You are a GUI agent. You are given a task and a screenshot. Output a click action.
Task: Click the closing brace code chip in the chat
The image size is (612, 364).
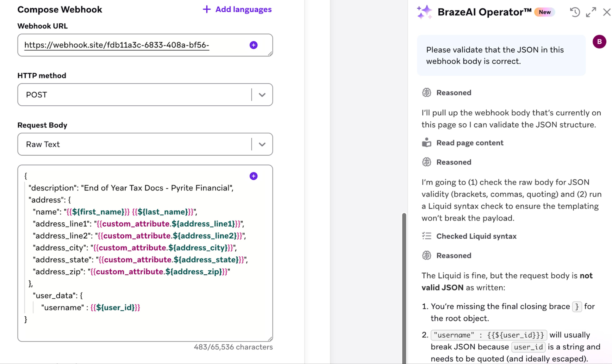577,307
